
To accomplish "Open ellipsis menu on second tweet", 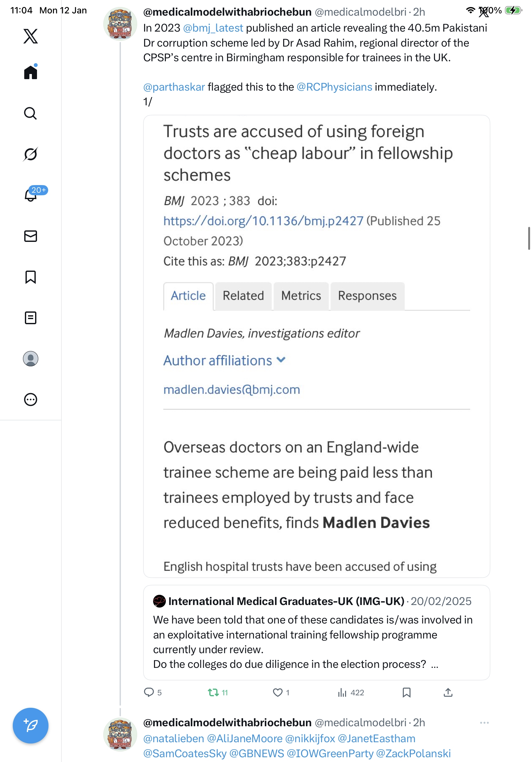I will click(484, 722).
